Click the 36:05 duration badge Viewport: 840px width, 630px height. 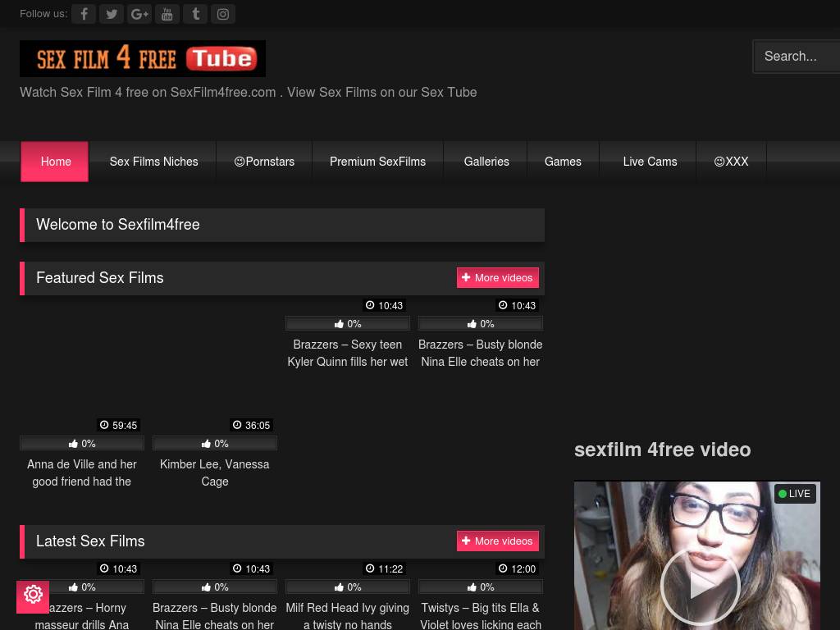point(251,425)
